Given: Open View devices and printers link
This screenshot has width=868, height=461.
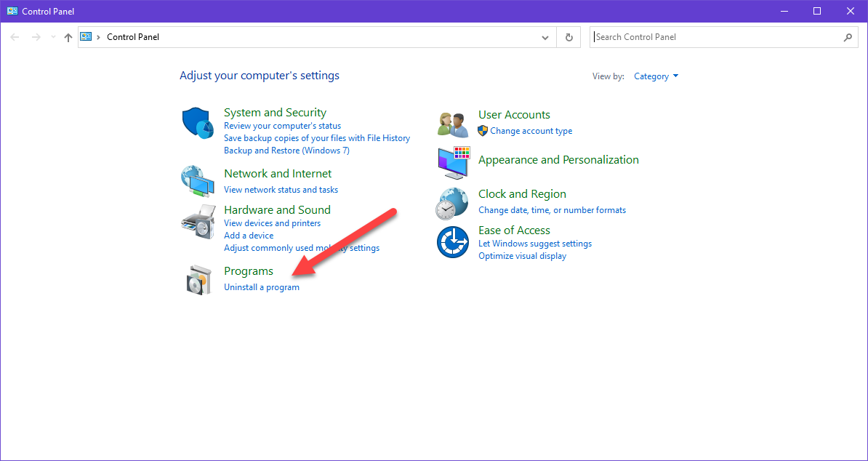Looking at the screenshot, I should pos(272,223).
